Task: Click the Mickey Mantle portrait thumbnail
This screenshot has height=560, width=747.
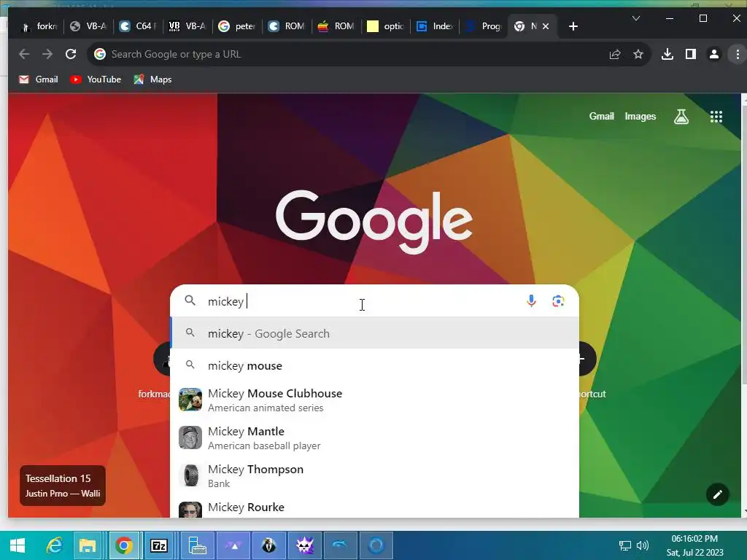Action: [190, 437]
